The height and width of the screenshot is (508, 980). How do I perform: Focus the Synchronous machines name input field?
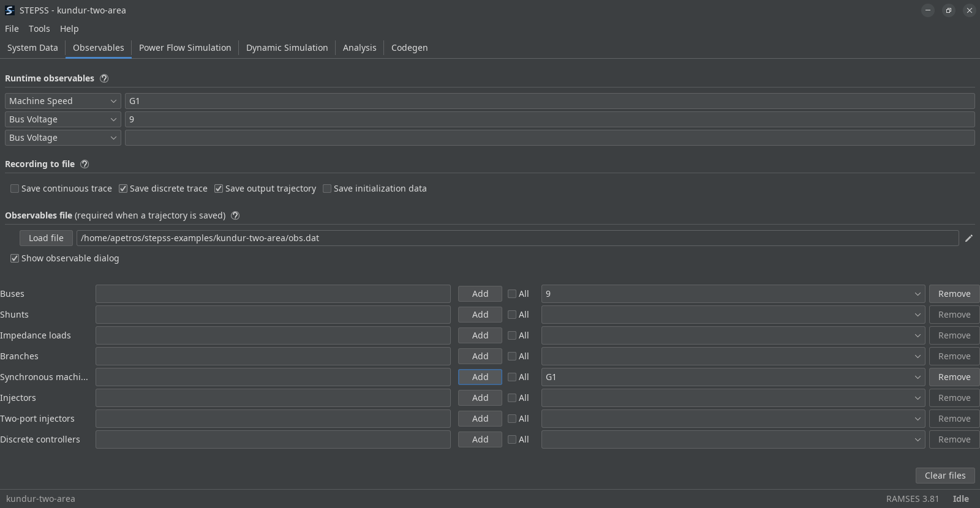pyautogui.click(x=273, y=377)
